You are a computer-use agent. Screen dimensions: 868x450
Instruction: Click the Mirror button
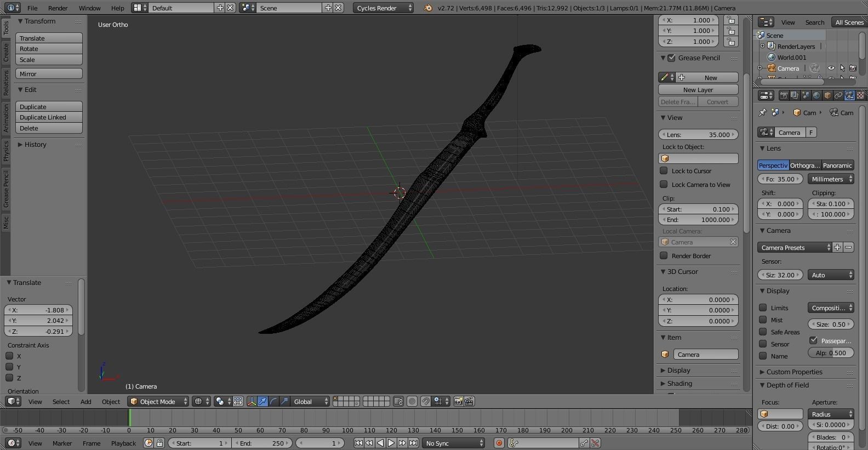(x=49, y=73)
